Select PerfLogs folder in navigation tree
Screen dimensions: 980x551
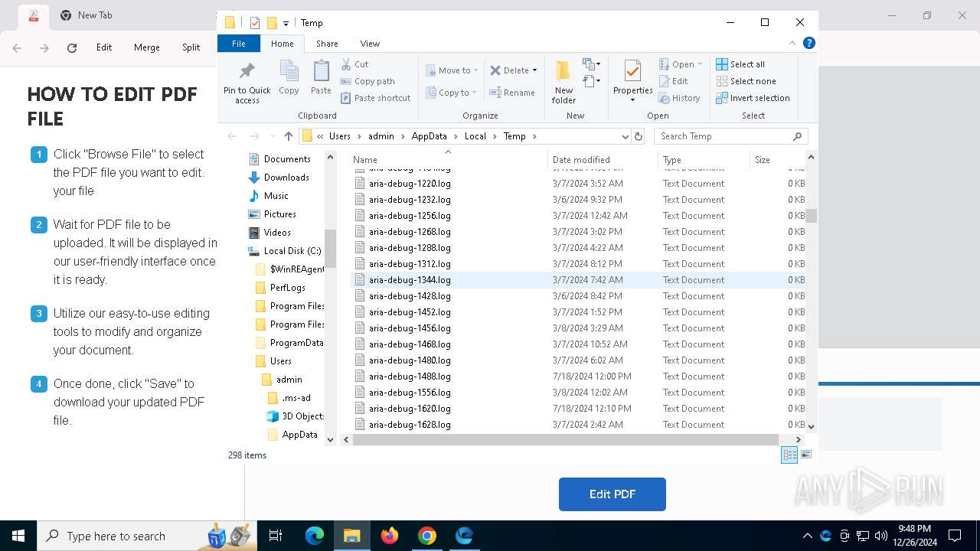pos(287,288)
